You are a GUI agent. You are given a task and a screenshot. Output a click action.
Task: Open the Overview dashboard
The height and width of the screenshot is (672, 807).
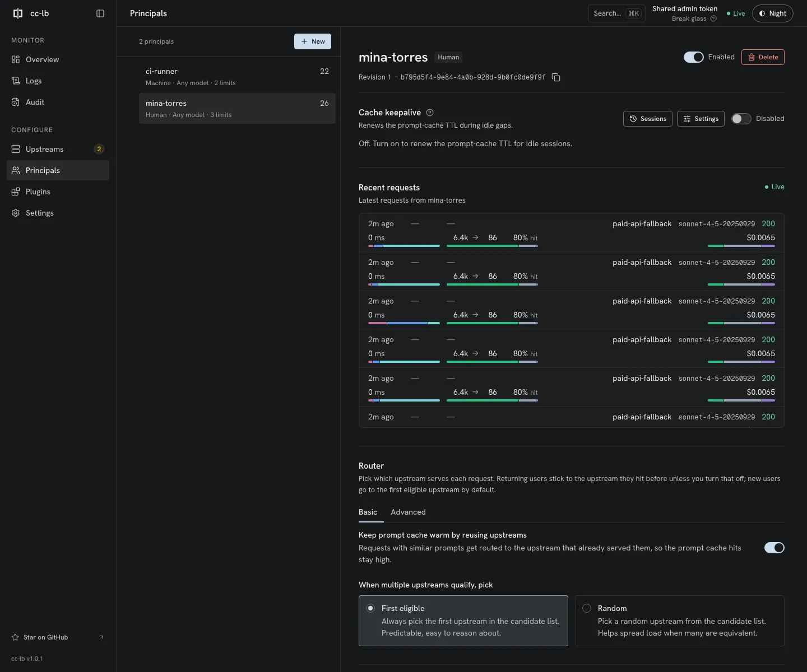pyautogui.click(x=58, y=59)
